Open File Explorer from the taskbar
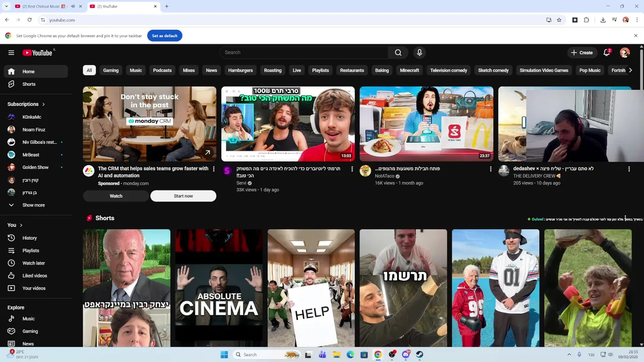This screenshot has width=644, height=362. point(336,354)
